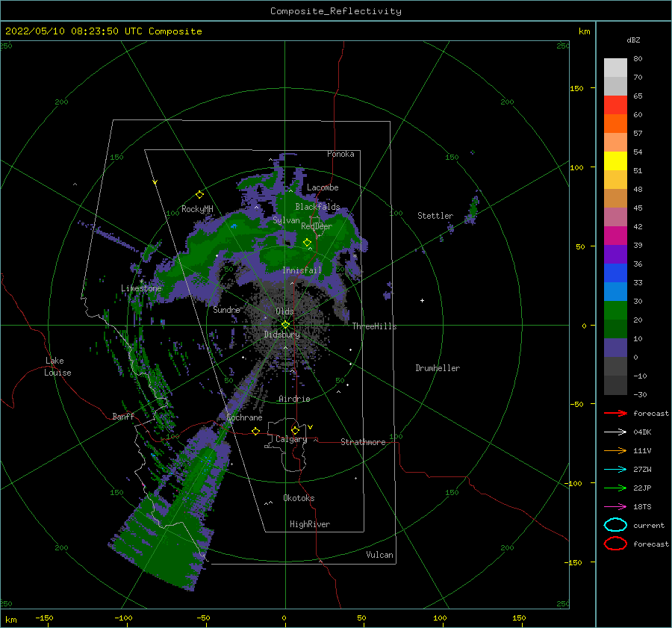Click the Composite_Reflectivity title

[335, 11]
